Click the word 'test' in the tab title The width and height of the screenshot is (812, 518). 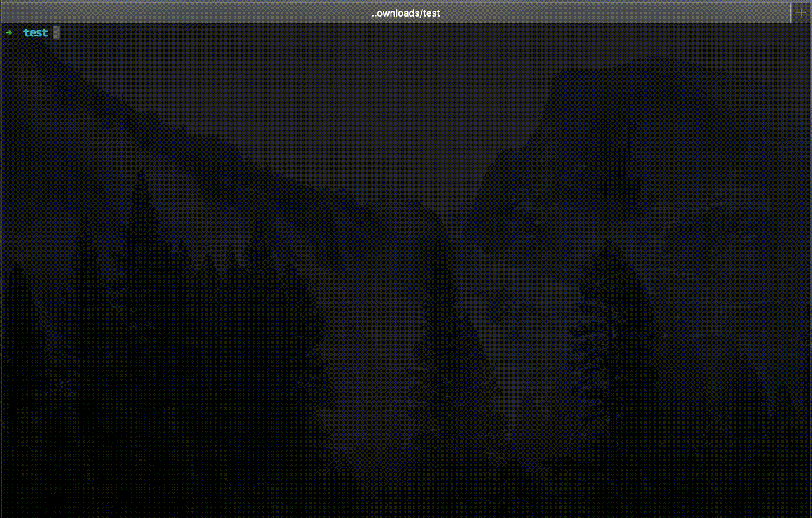coord(430,13)
